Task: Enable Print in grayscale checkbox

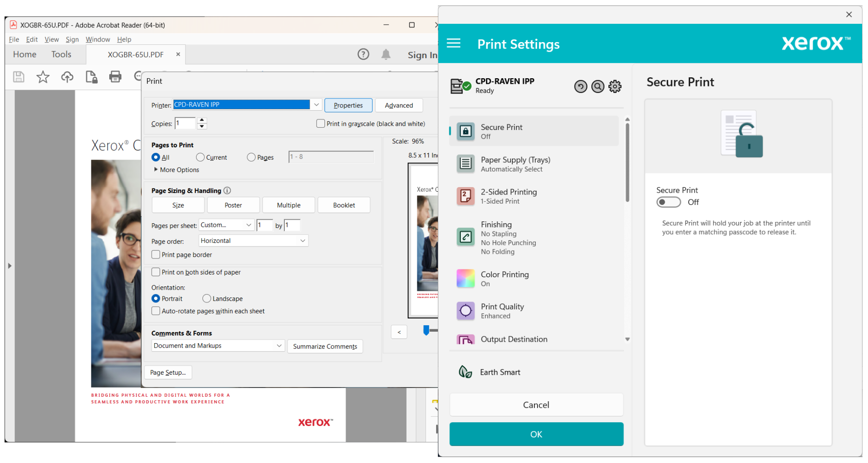Action: (x=320, y=124)
